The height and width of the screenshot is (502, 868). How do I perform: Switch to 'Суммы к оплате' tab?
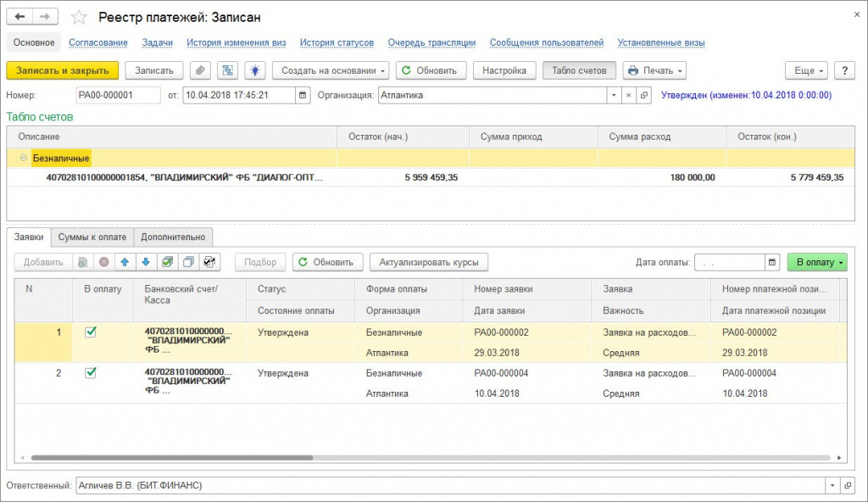tap(92, 237)
